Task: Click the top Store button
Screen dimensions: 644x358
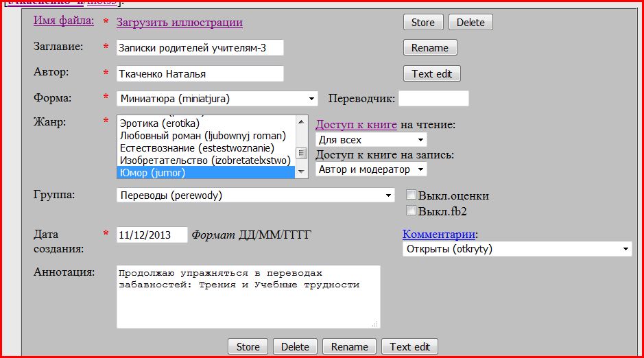Action: click(422, 23)
